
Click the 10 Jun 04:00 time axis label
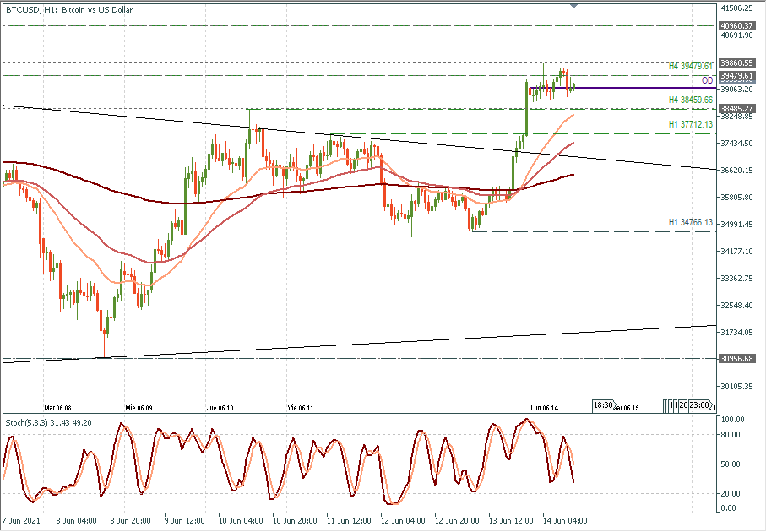(241, 521)
